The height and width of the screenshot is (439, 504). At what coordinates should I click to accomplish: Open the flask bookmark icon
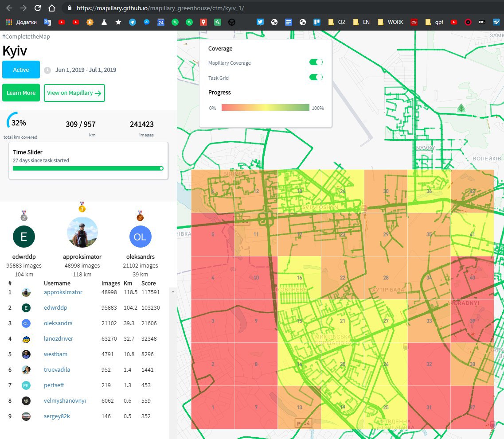104,22
